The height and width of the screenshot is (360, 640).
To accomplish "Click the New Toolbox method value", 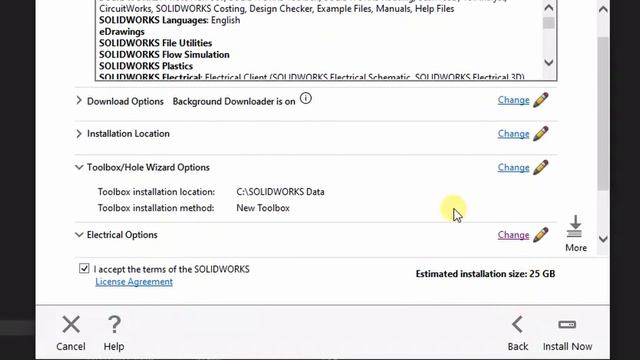I will click(263, 208).
